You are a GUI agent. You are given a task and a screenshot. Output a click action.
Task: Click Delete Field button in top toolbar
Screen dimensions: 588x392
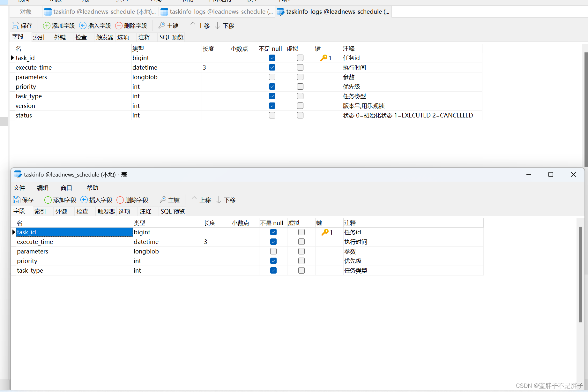click(x=131, y=26)
